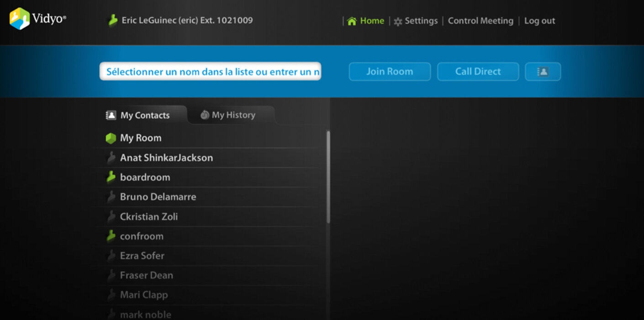The height and width of the screenshot is (320, 644).
Task: Open the Control Meeting menu item
Action: click(x=480, y=21)
